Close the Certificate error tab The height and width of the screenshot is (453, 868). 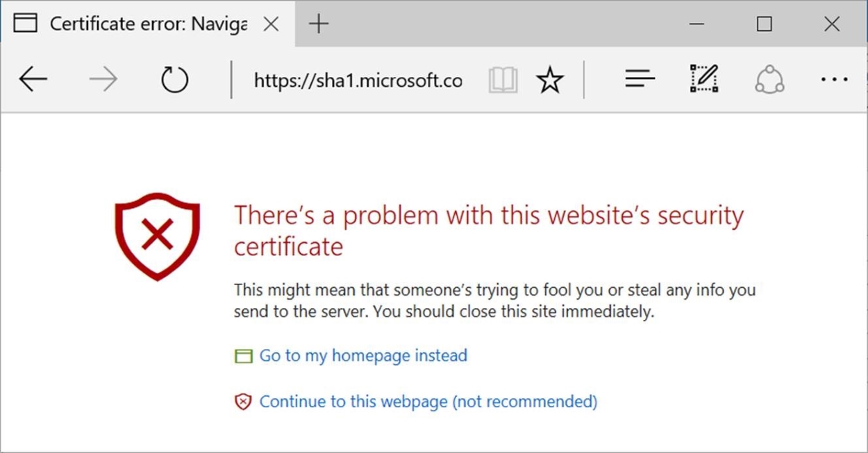(270, 23)
